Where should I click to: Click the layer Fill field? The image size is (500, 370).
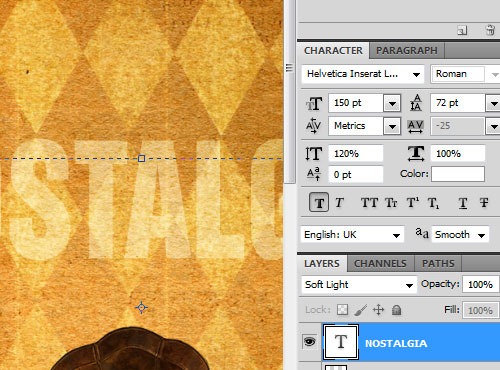point(481,310)
